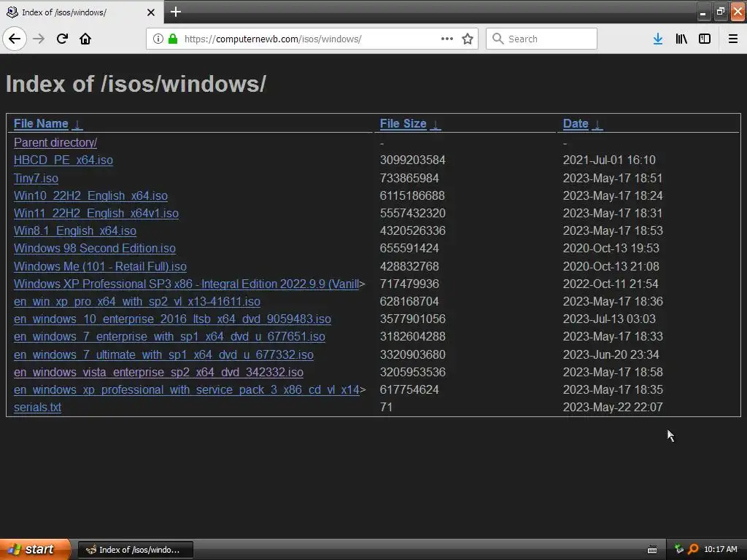Download HBCD_PE_x64.iso
The height and width of the screenshot is (560, 747).
pos(63,160)
